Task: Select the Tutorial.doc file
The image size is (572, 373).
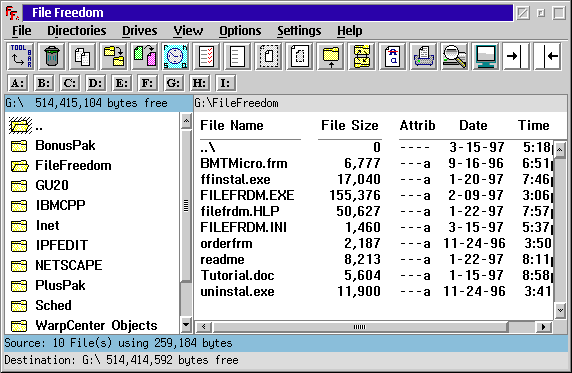Action: click(237, 276)
